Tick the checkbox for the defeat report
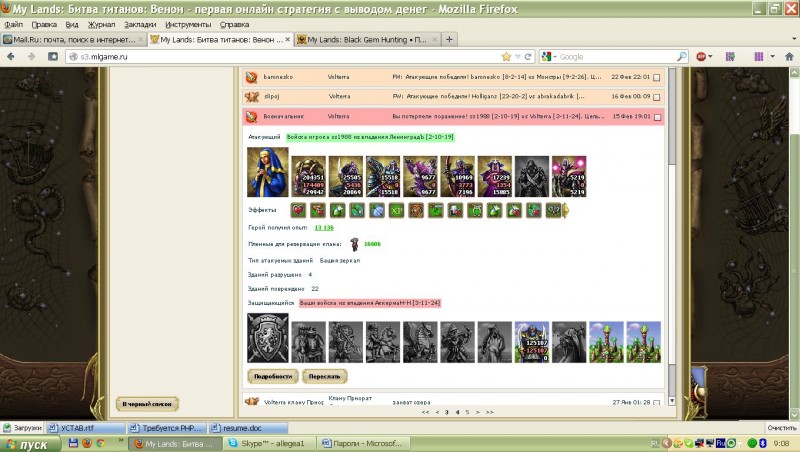Image resolution: width=800 pixels, height=452 pixels. pos(656,117)
